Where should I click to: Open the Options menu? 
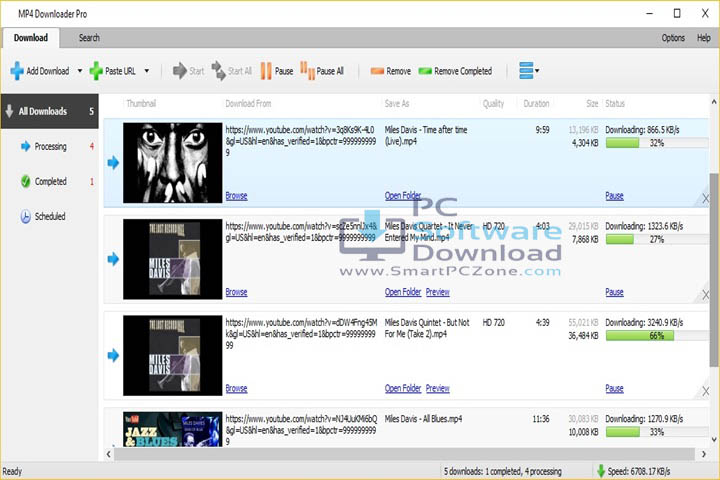(673, 38)
